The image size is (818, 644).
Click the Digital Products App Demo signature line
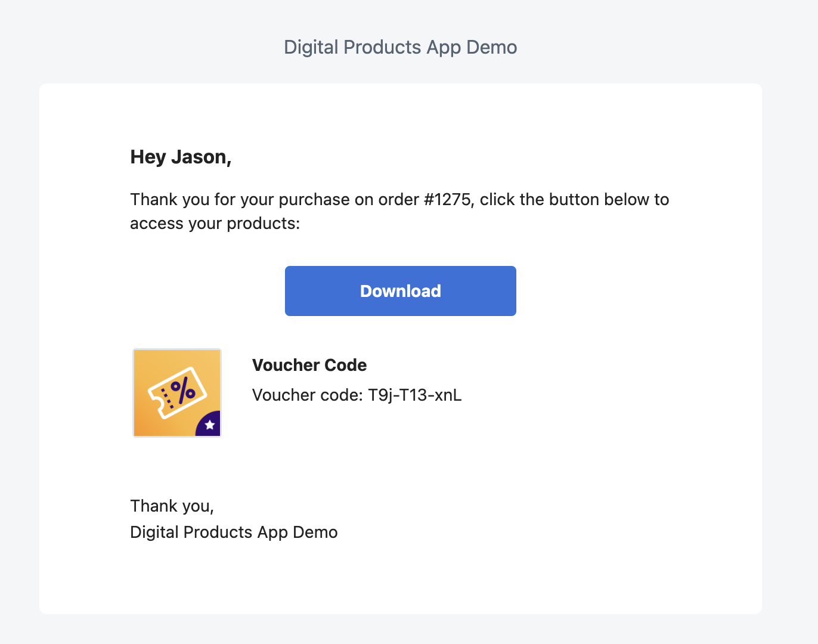tap(234, 532)
